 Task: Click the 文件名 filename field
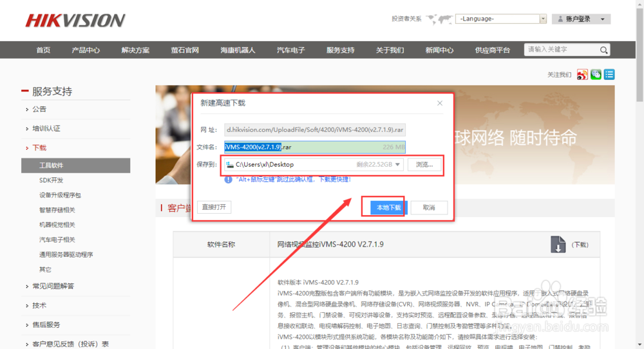click(x=315, y=147)
